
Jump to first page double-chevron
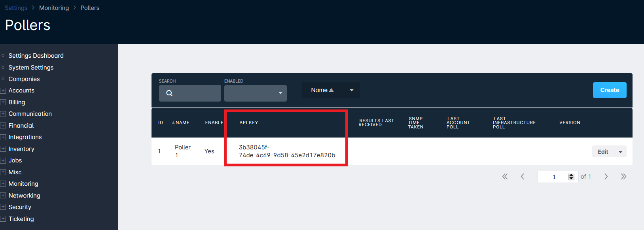tap(505, 177)
